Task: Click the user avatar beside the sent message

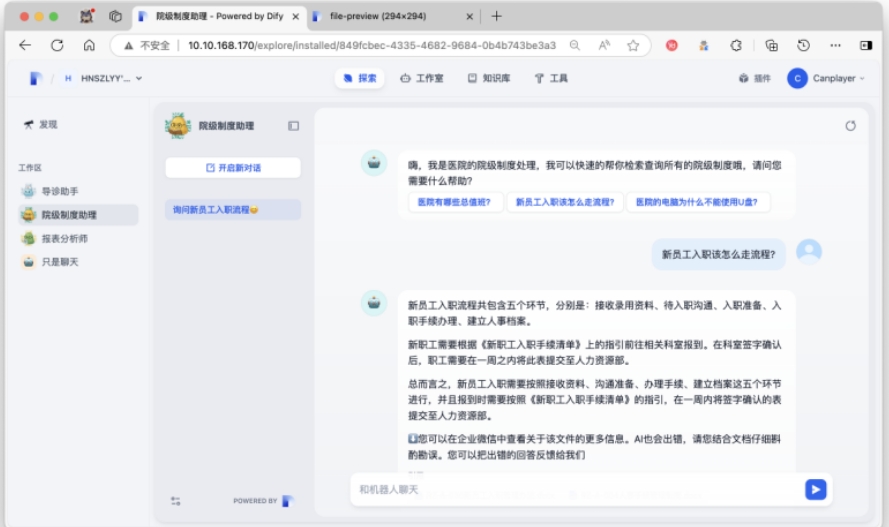Action: pyautogui.click(x=809, y=252)
